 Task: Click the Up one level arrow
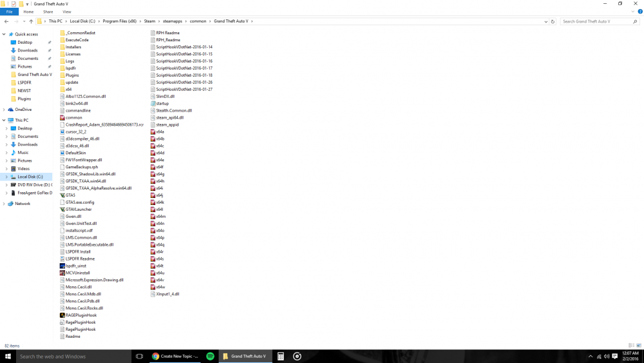pos(31,21)
